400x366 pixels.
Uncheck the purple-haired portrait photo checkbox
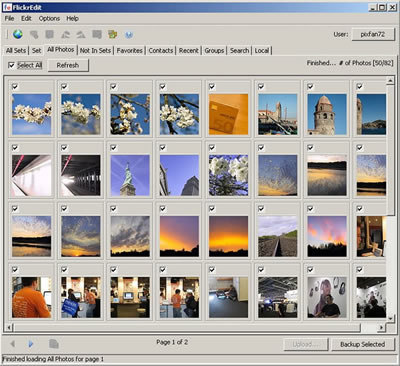click(x=311, y=269)
